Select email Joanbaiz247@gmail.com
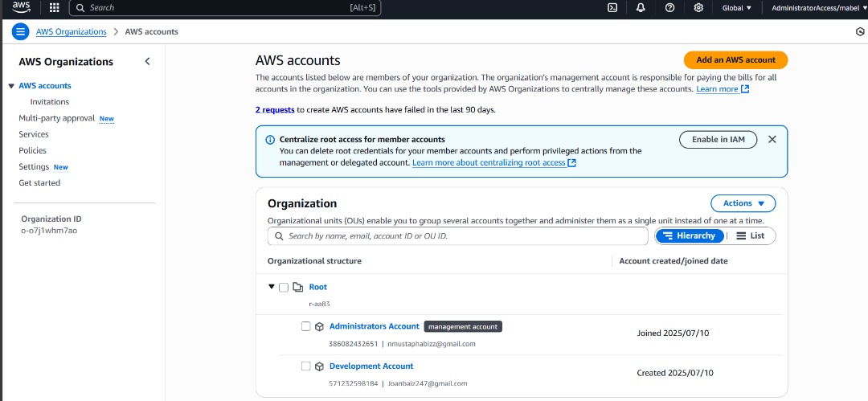868x401 pixels. (428, 383)
